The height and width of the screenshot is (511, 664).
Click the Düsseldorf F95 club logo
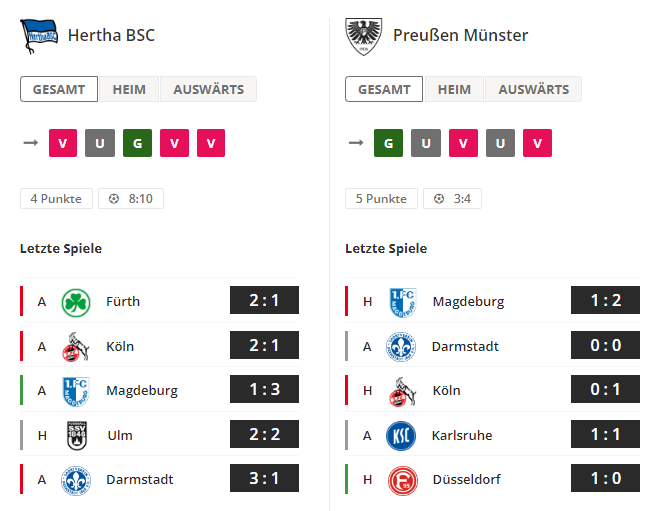click(402, 481)
